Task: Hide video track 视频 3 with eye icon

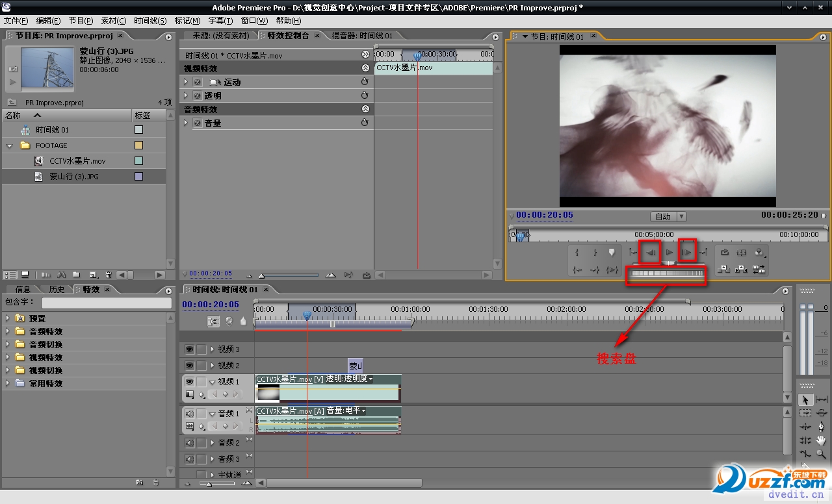Action: (190, 349)
